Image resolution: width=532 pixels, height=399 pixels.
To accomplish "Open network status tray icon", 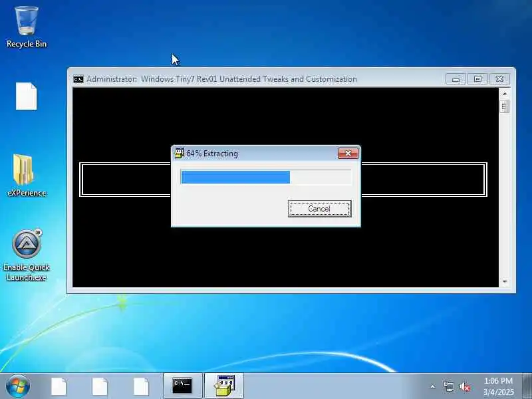I will (448, 386).
